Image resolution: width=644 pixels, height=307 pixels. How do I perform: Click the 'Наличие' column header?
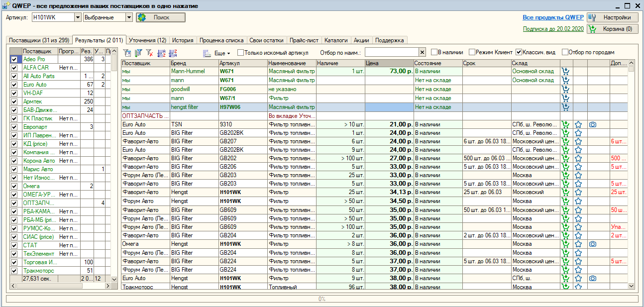340,63
